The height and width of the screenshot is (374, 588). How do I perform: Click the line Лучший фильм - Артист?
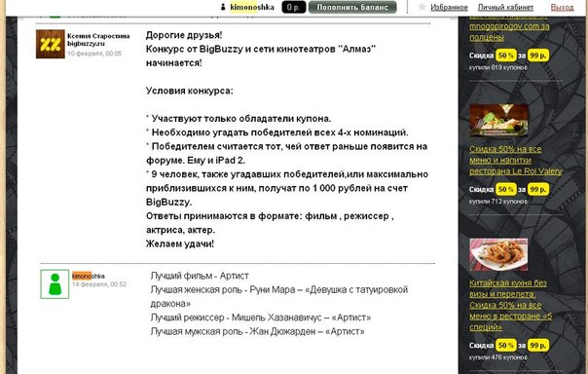[x=200, y=276]
